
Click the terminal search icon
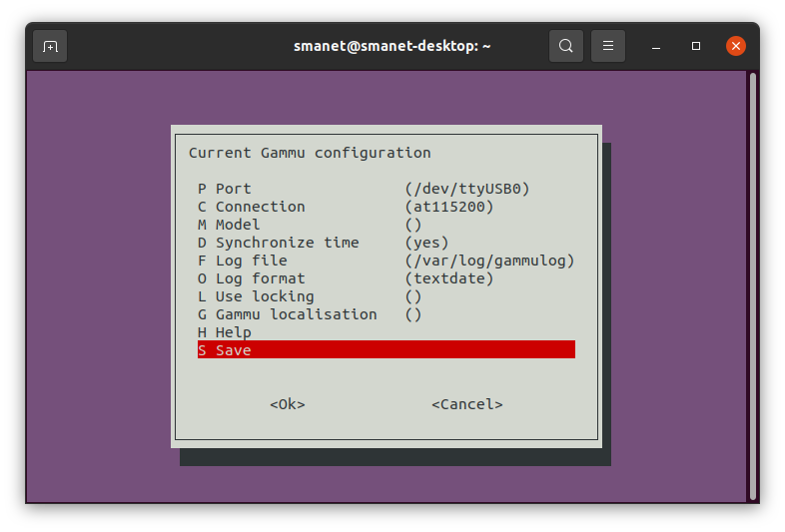click(565, 46)
